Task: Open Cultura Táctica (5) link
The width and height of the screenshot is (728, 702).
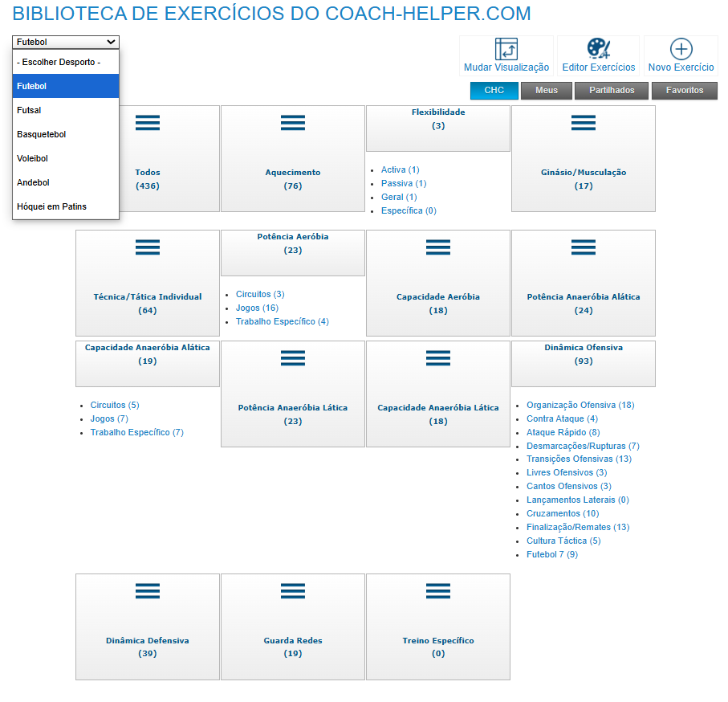Action: coord(563,541)
